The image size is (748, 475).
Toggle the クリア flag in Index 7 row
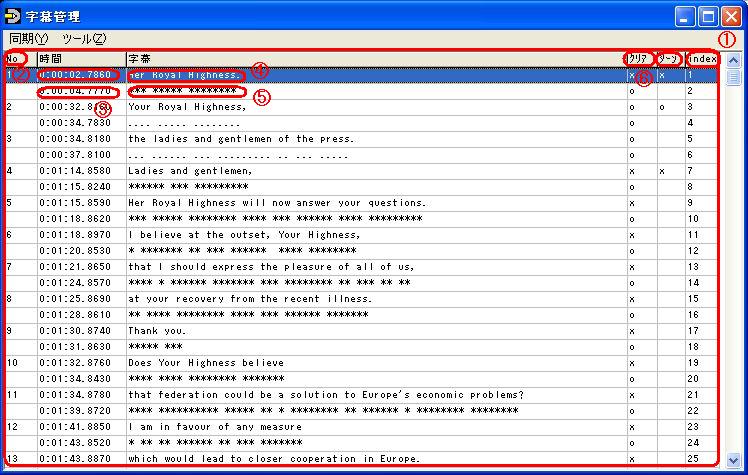[x=632, y=171]
